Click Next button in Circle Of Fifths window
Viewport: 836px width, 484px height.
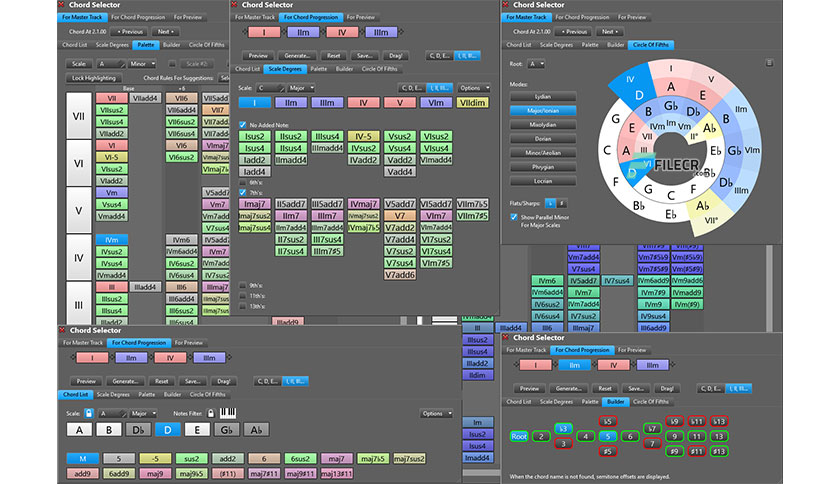[x=608, y=31]
